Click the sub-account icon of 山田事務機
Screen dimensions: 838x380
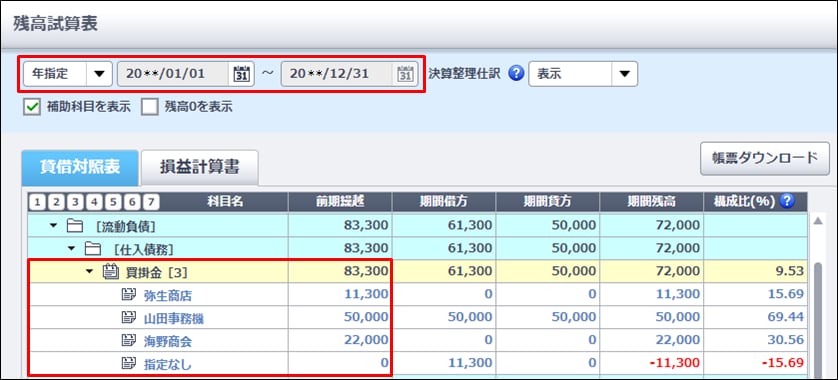click(129, 318)
